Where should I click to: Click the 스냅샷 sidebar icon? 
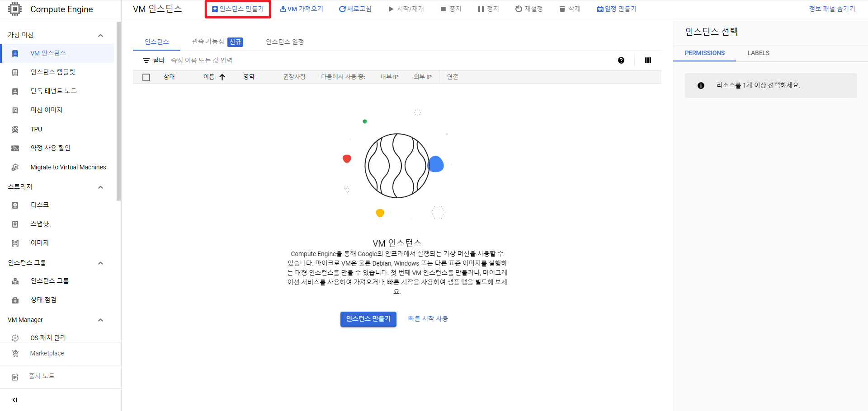coord(15,224)
